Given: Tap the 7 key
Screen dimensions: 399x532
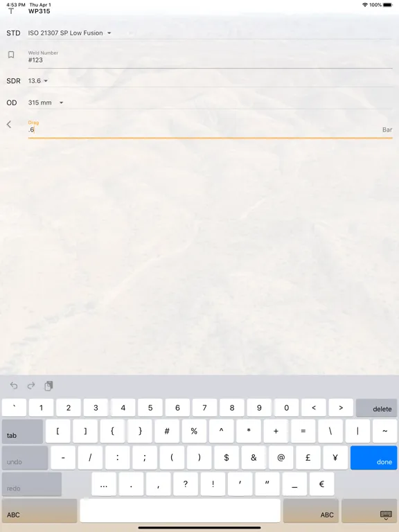Looking at the screenshot, I should pyautogui.click(x=204, y=407).
